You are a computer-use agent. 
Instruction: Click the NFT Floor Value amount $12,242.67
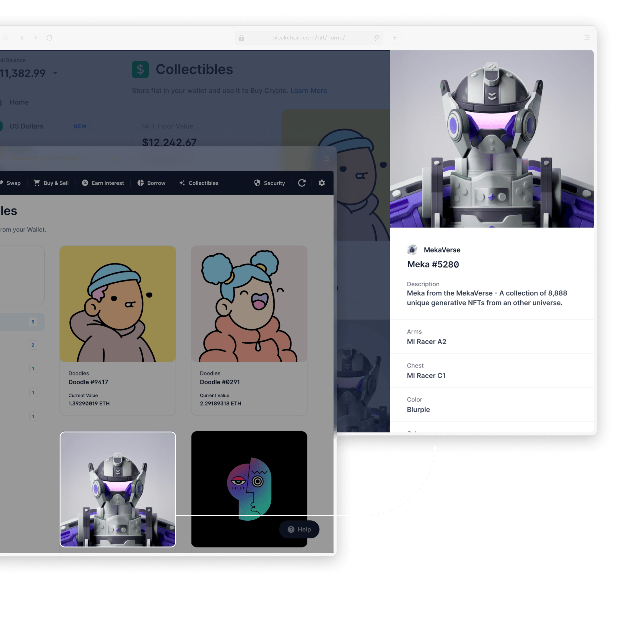[x=169, y=142]
